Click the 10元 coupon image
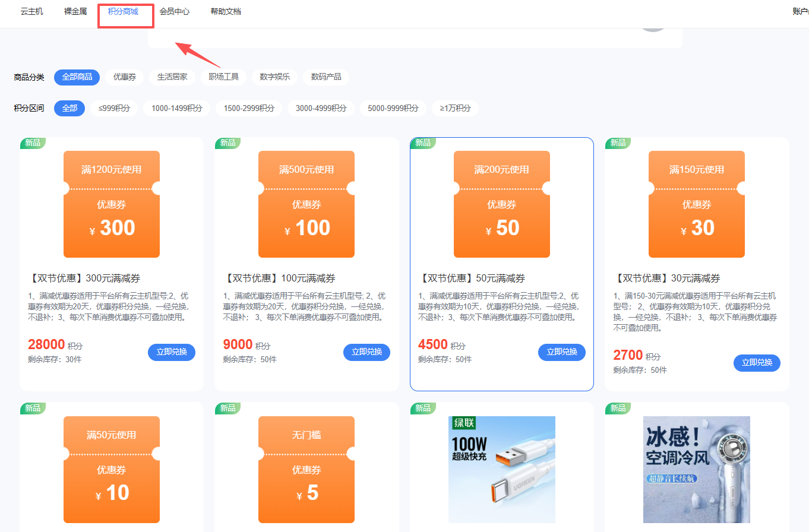809x532 pixels. [112, 469]
